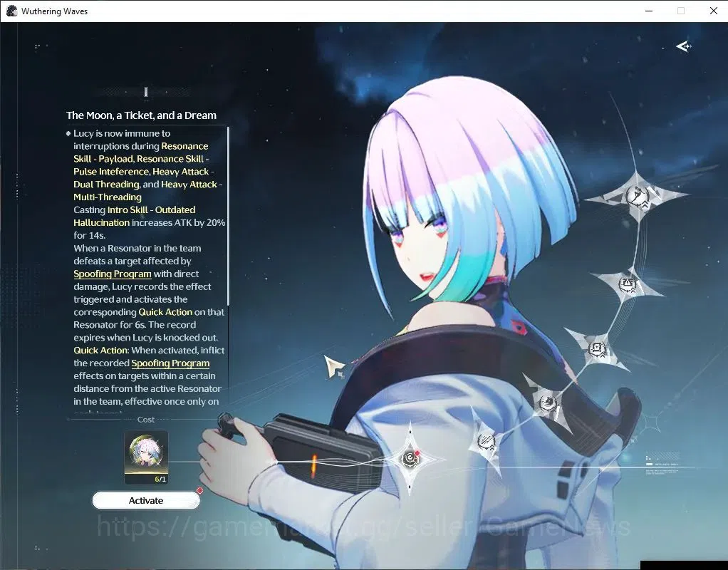
Task: Open the first Spoofing Program link after 'affected by'
Action: (x=113, y=274)
